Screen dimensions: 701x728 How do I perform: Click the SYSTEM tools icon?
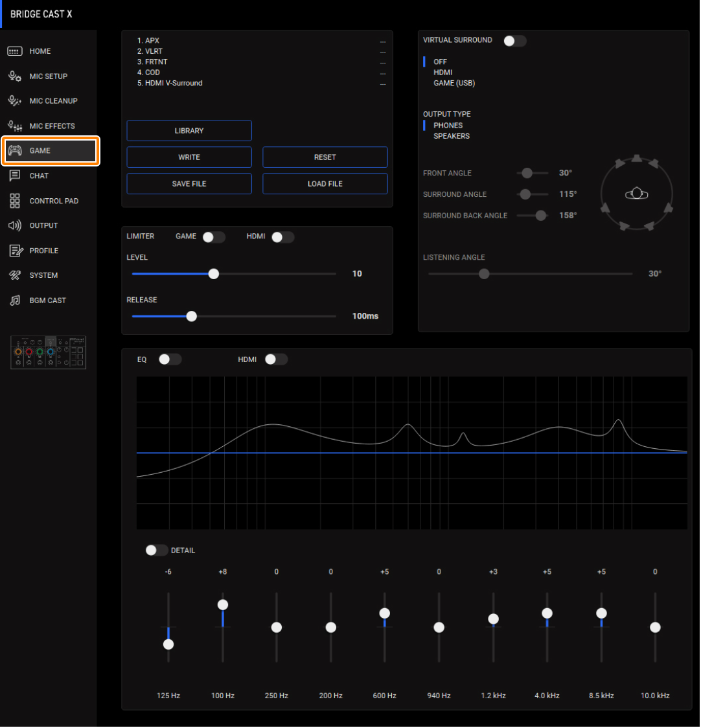click(x=14, y=275)
